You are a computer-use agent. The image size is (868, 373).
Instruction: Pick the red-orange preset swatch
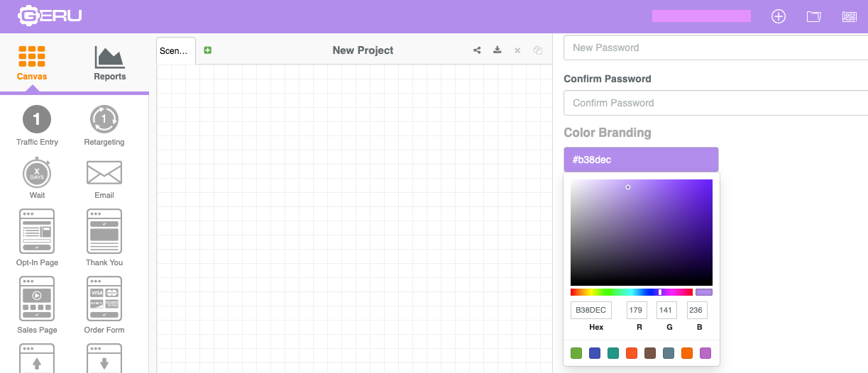click(x=632, y=353)
